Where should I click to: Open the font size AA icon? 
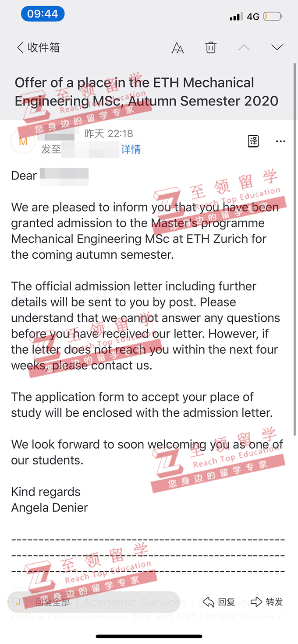click(x=177, y=48)
